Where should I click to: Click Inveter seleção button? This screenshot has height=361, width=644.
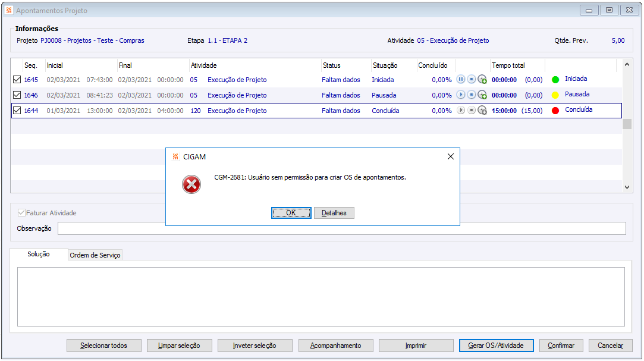255,346
